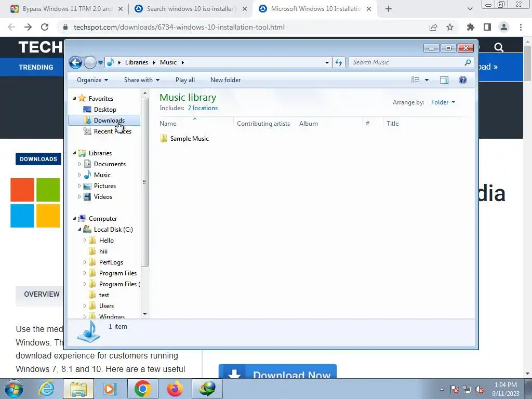This screenshot has height=399, width=532.
Task: Click the Download Now button
Action: (277, 371)
